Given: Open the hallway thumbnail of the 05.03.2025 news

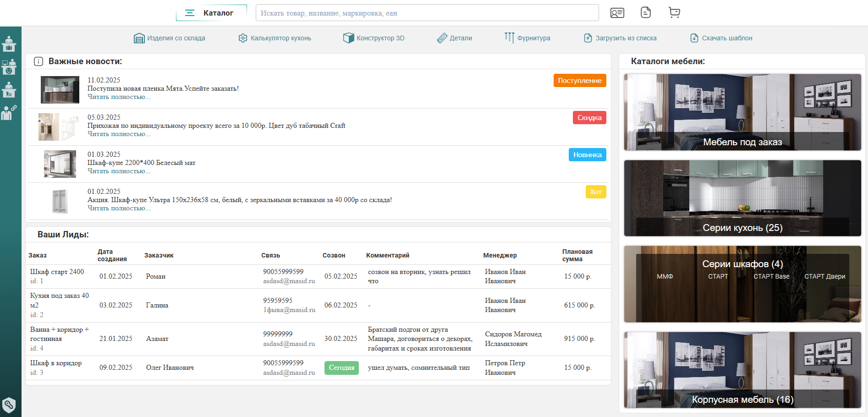Looking at the screenshot, I should (x=59, y=126).
